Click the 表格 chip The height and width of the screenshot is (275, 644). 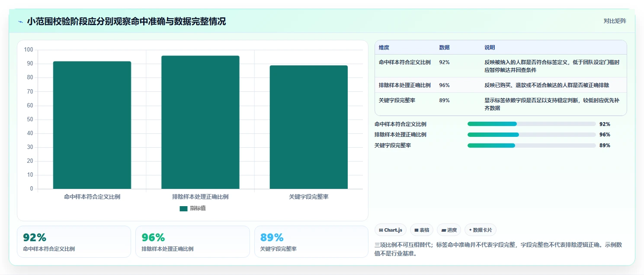422,230
